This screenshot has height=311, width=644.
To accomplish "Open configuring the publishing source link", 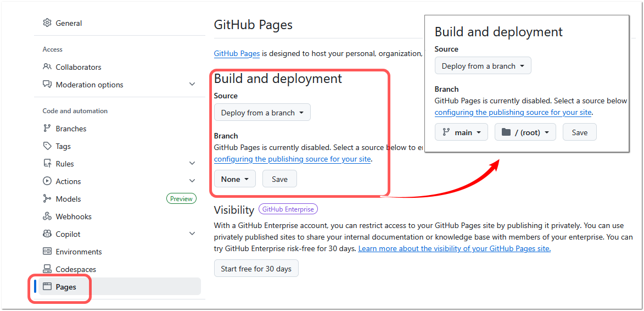I will pos(293,159).
